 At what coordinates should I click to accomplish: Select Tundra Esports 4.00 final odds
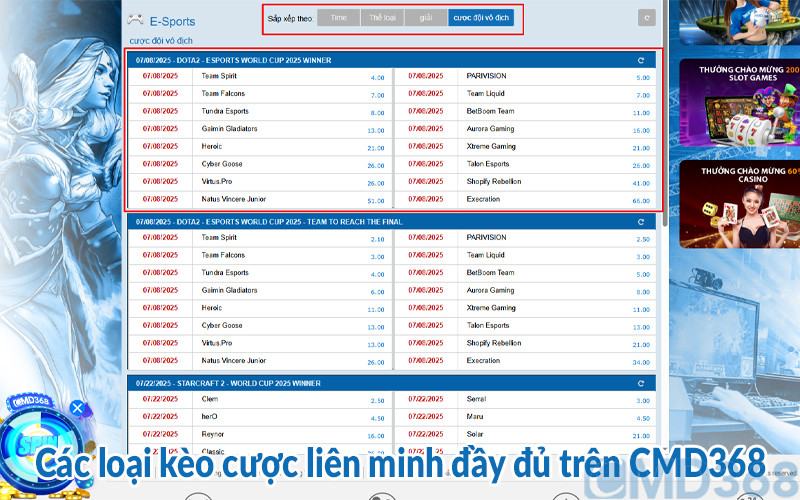(377, 274)
